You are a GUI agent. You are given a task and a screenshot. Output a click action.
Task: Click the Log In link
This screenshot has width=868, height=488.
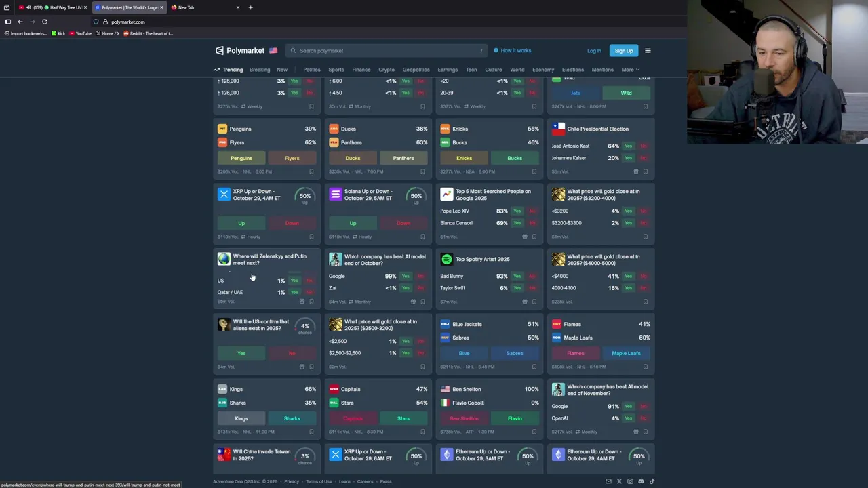594,51
